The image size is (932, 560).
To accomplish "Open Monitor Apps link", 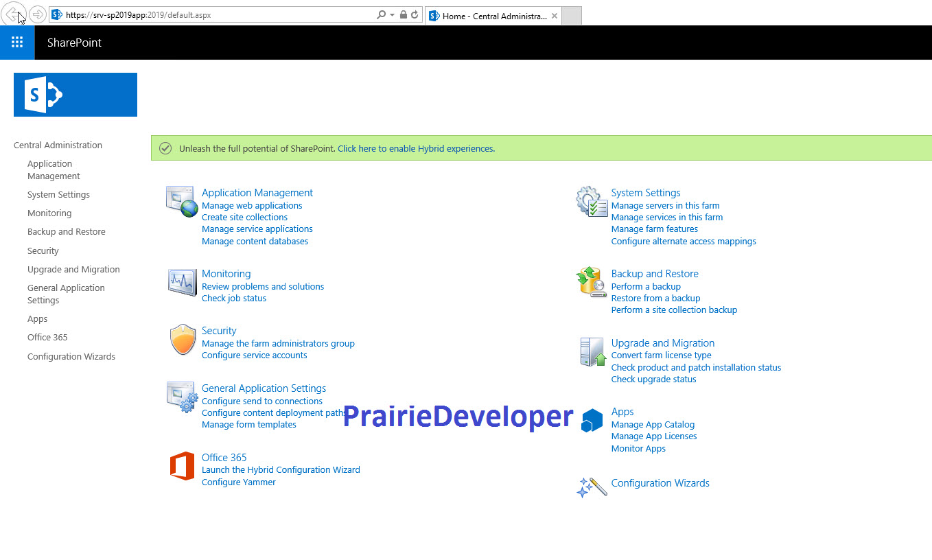I will point(638,449).
